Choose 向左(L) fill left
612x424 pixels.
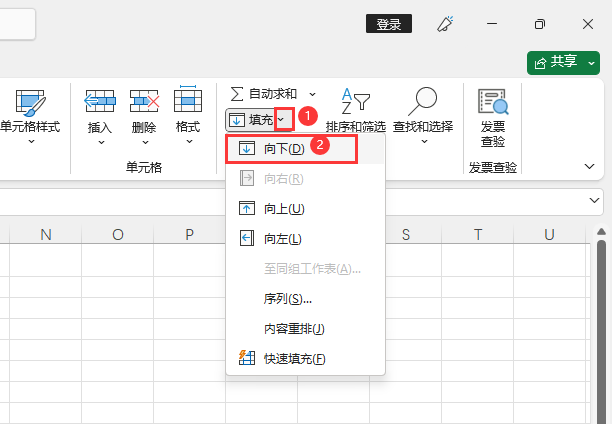pos(305,239)
